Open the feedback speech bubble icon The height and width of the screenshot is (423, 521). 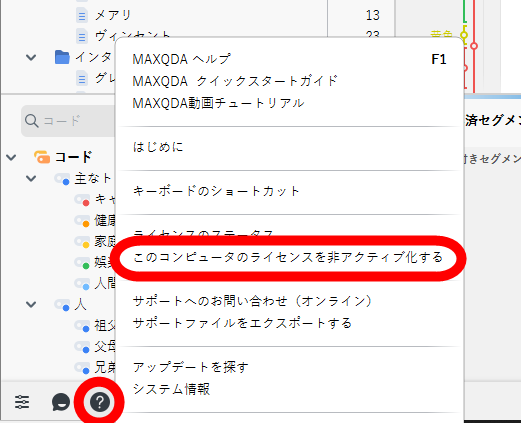pos(61,402)
